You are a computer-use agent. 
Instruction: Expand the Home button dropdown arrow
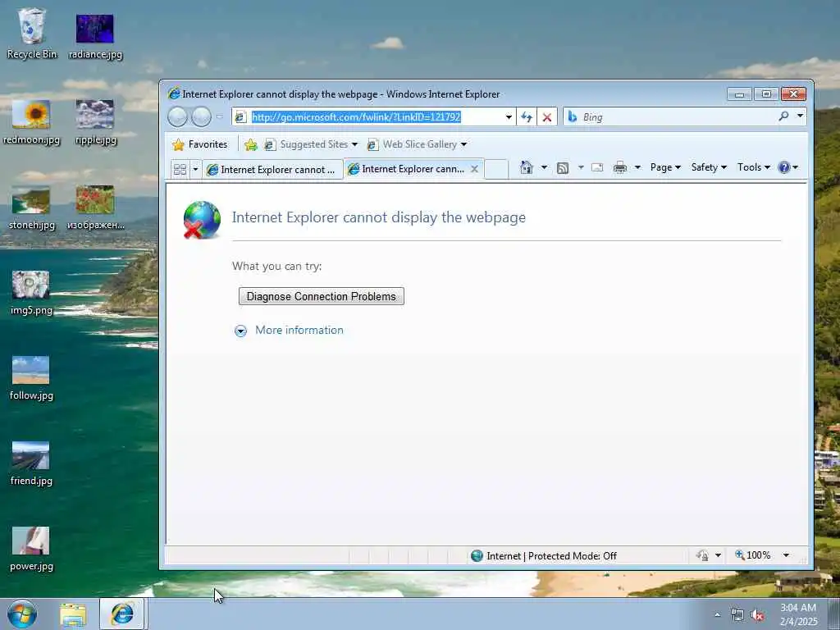pos(545,167)
